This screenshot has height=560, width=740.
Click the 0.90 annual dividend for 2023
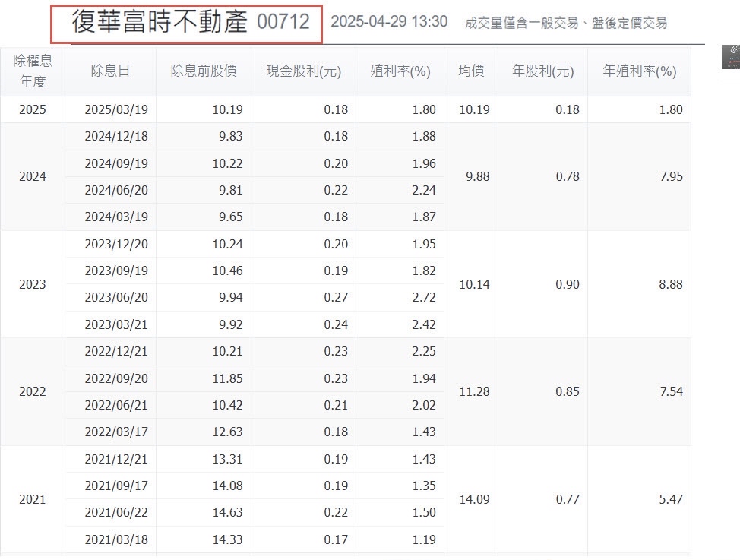click(568, 284)
